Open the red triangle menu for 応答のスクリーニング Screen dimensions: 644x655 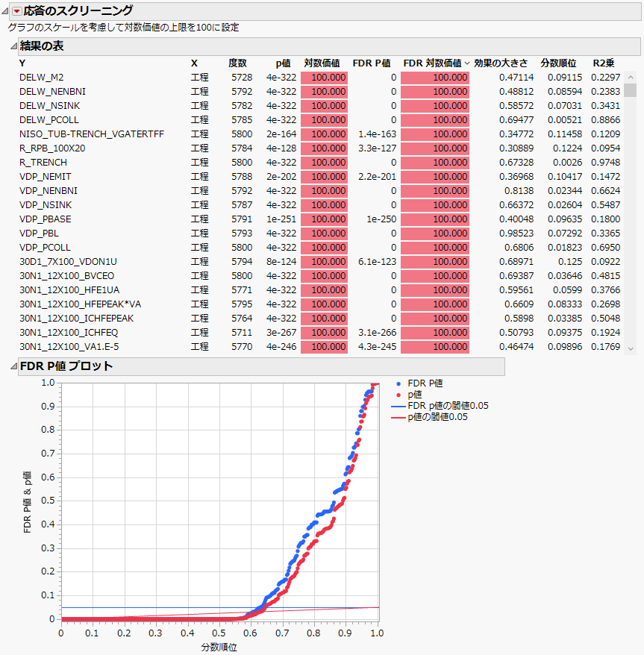point(19,11)
